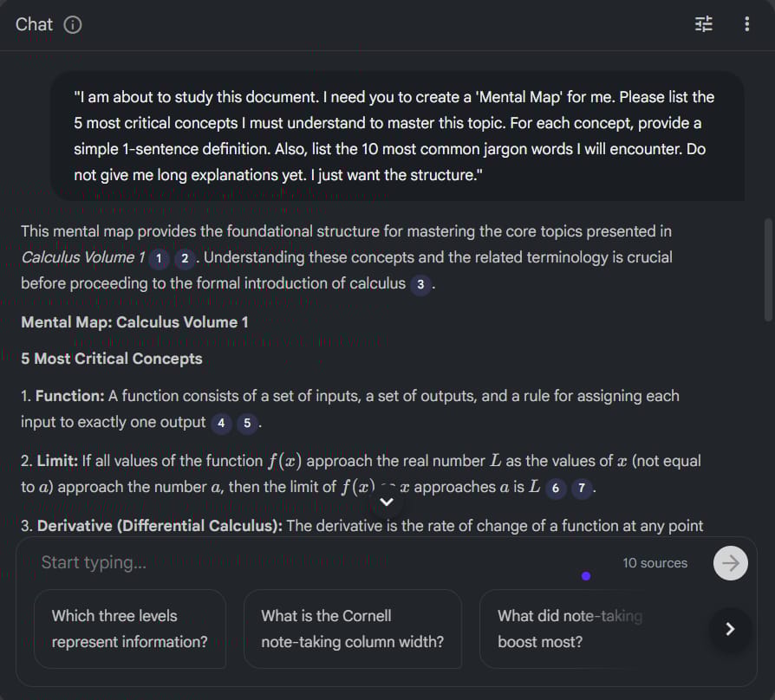Open citation badge 2 after Calculus Volume 1
This screenshot has height=700, width=775.
pos(183,258)
